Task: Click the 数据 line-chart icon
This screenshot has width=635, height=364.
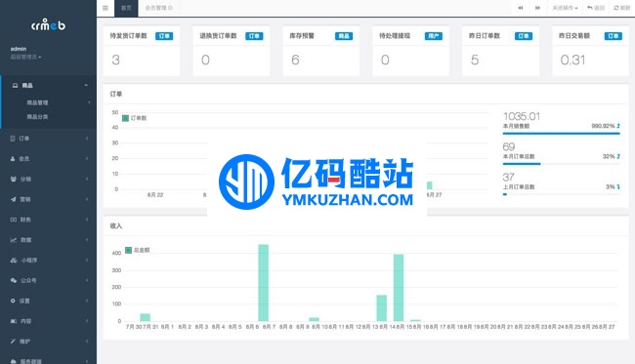Action: [x=14, y=240]
